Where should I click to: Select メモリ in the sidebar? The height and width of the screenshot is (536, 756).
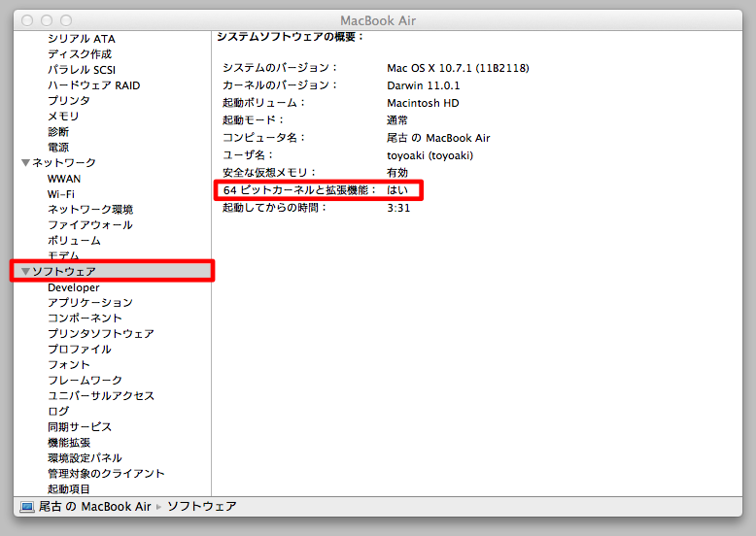tap(63, 117)
